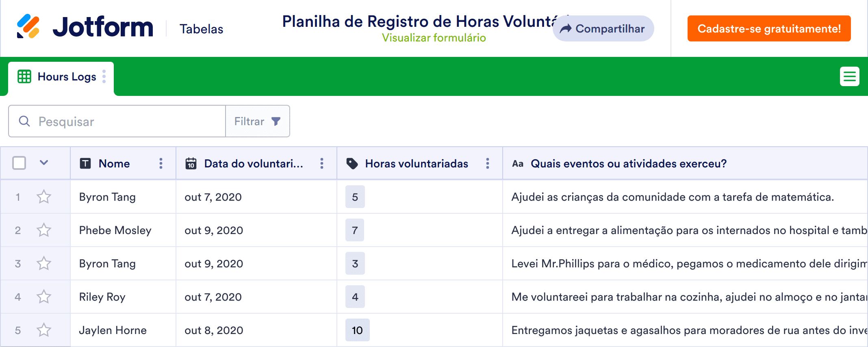This screenshot has width=868, height=347.
Task: Click the calendar icon in date column header
Action: 191,163
